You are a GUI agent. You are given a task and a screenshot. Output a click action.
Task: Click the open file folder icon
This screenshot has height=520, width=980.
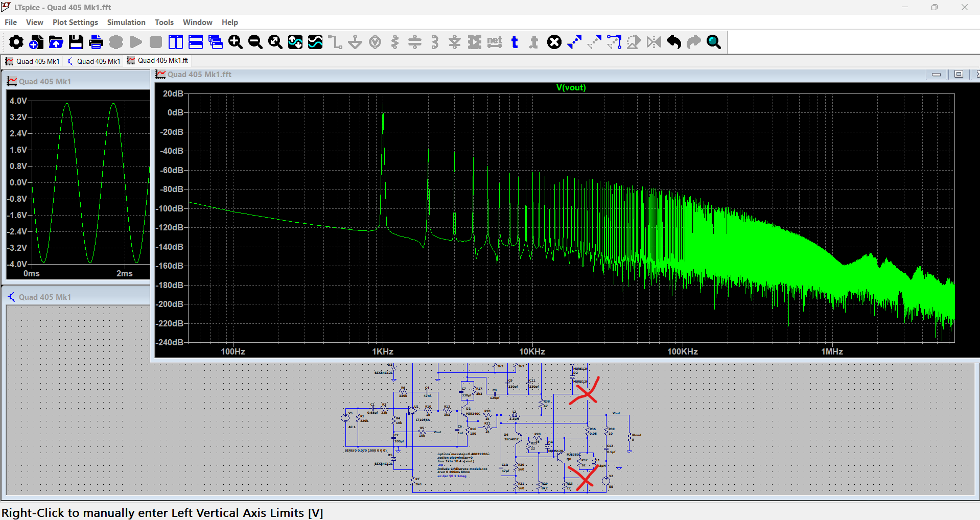[x=56, y=42]
